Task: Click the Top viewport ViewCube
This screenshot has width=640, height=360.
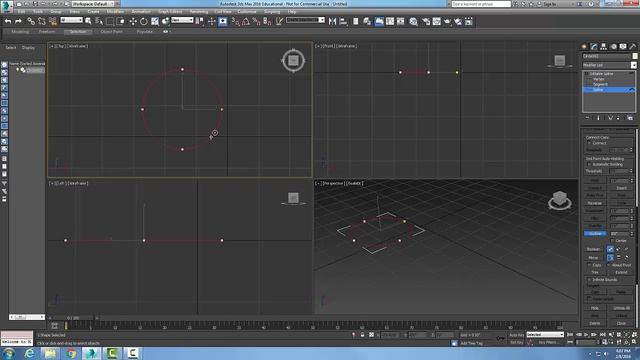Action: 293,61
